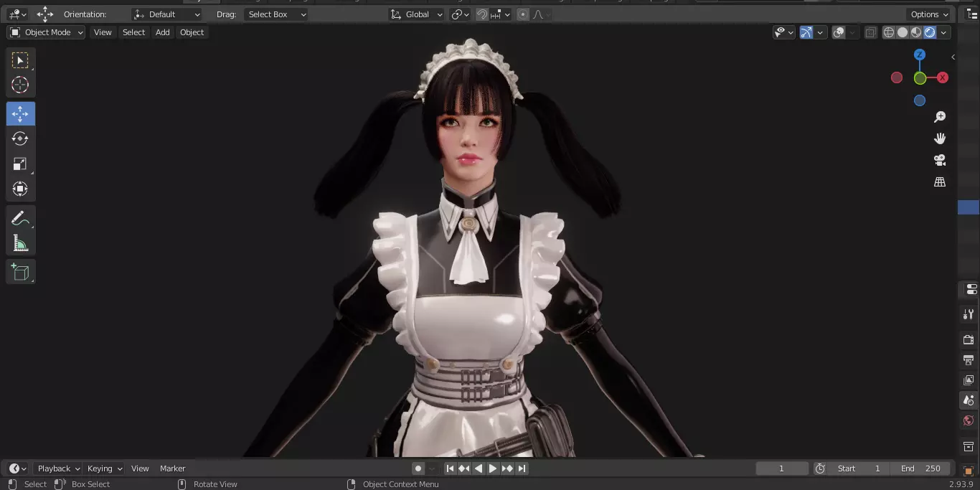Click the Outliner editor type icon

click(x=972, y=14)
